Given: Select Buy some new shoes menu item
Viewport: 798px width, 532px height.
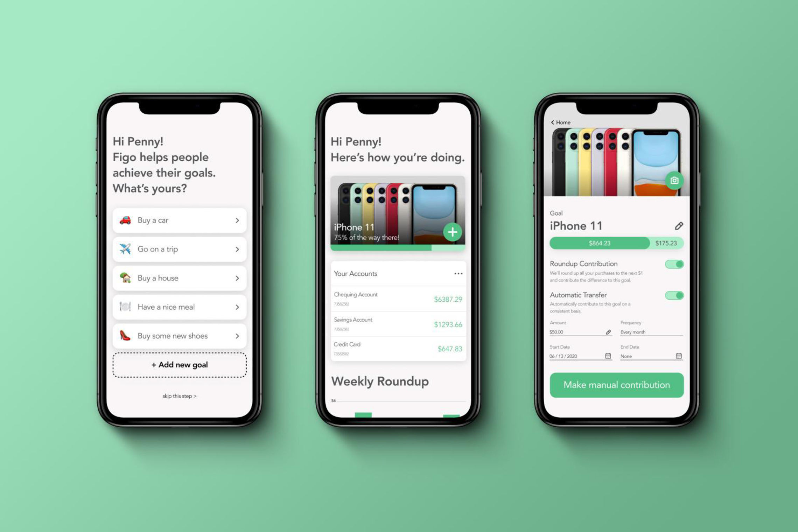Looking at the screenshot, I should tap(181, 336).
